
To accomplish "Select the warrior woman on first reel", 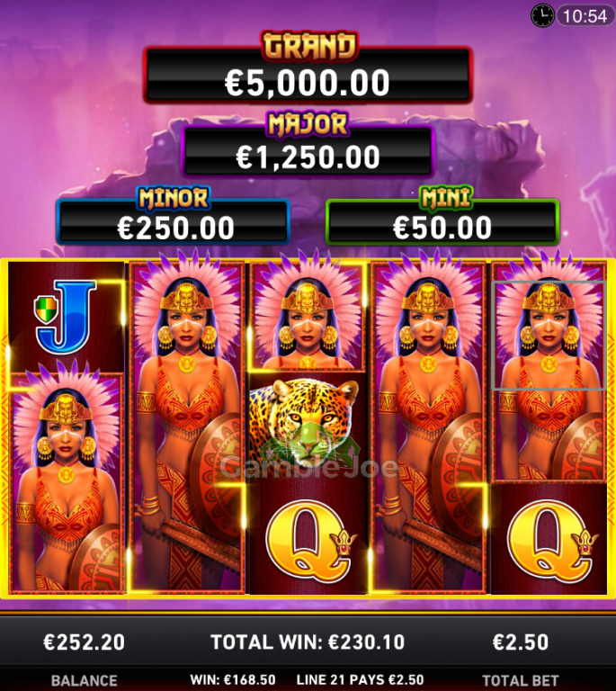I will coord(67,482).
